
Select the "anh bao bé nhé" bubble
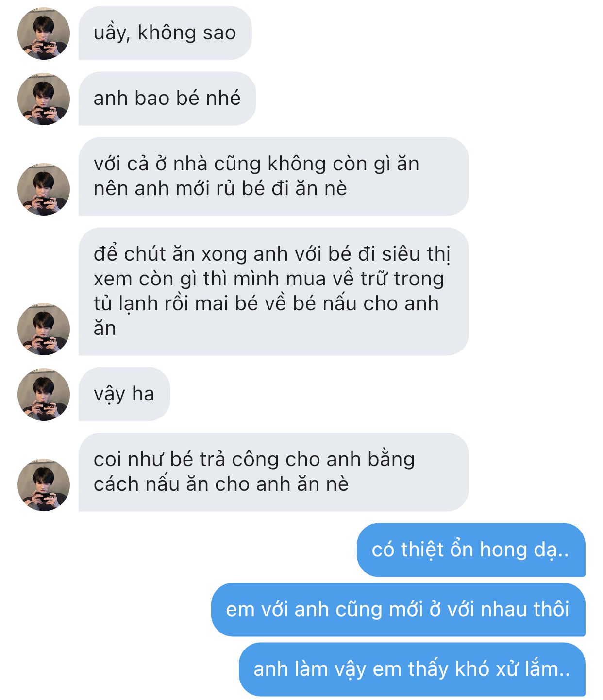[x=167, y=99]
